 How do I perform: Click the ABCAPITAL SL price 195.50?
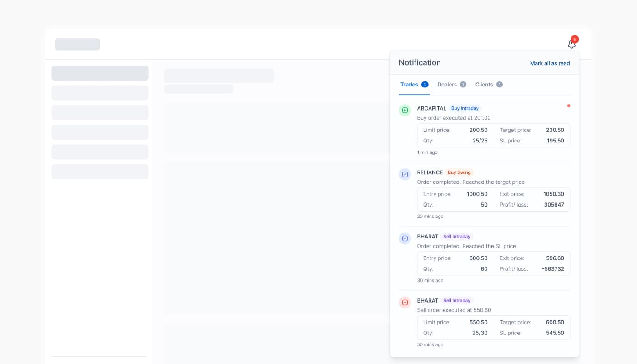click(555, 141)
